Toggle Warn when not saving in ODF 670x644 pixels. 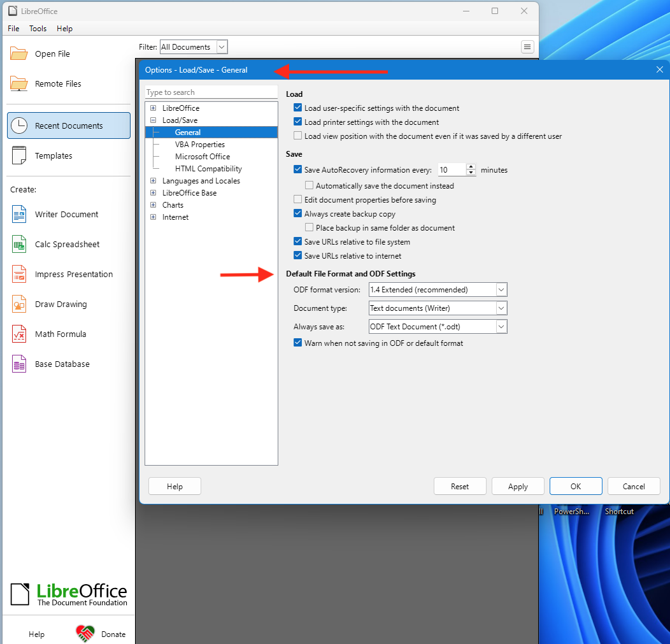[298, 343]
